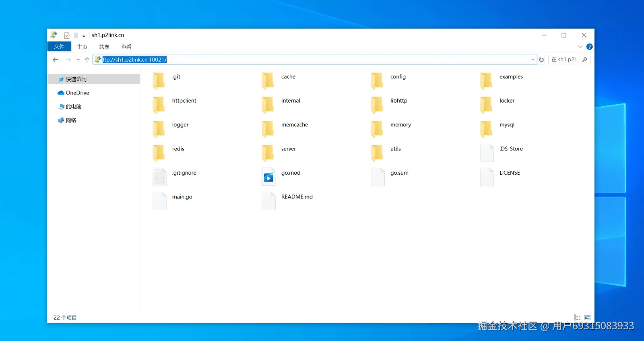
Task: Open the examples folder icon
Action: click(486, 81)
